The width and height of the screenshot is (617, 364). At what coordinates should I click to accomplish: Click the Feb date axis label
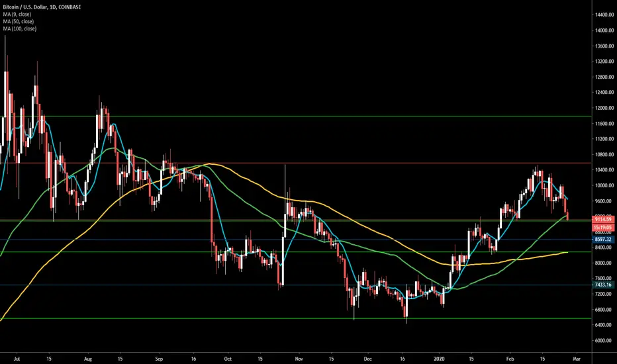510,359
